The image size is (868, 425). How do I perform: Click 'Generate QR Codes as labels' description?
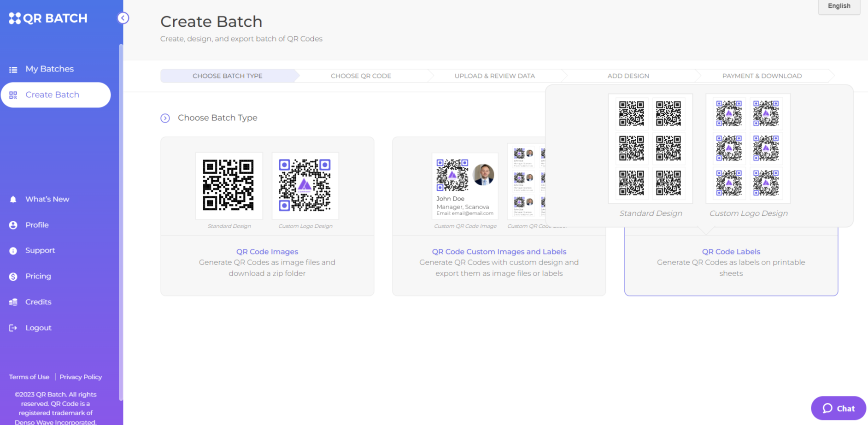(731, 268)
